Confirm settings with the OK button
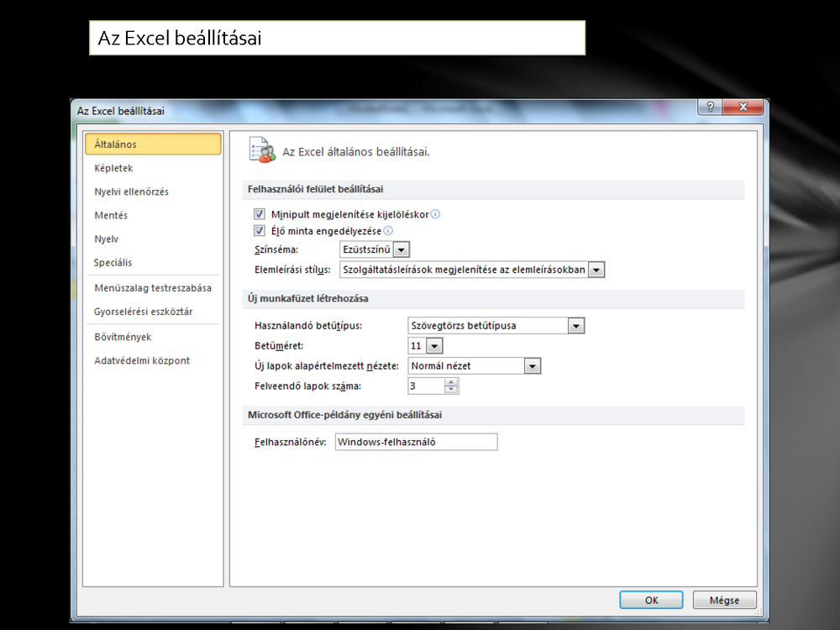 click(652, 600)
